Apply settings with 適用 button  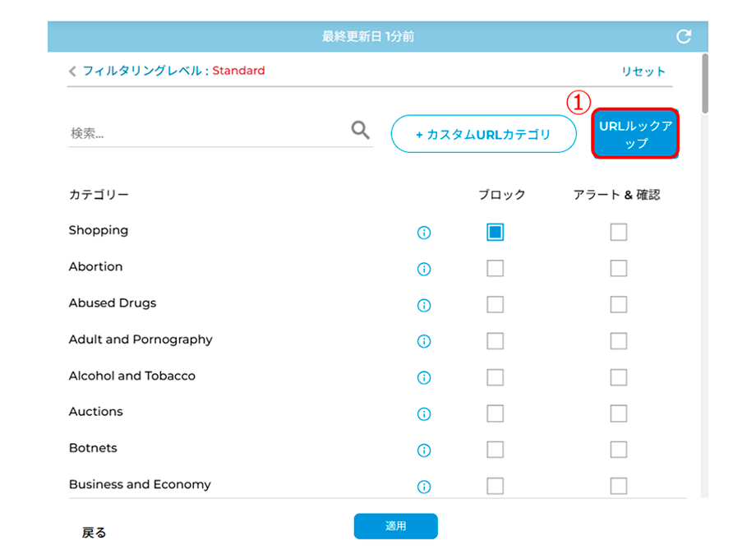[396, 526]
